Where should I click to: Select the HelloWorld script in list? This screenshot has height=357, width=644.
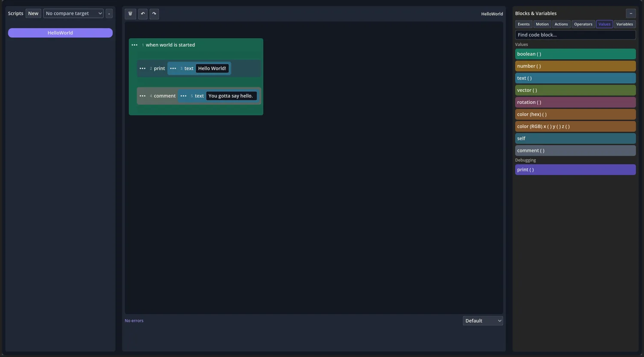point(60,33)
